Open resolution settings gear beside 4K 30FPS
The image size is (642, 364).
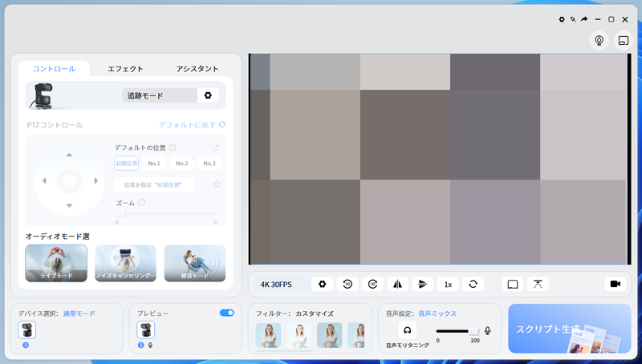pos(323,284)
